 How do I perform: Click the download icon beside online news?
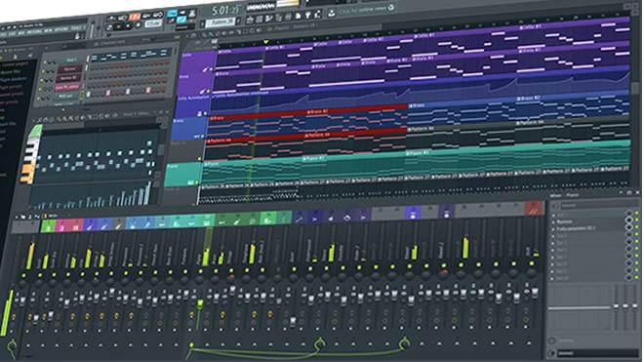331,13
